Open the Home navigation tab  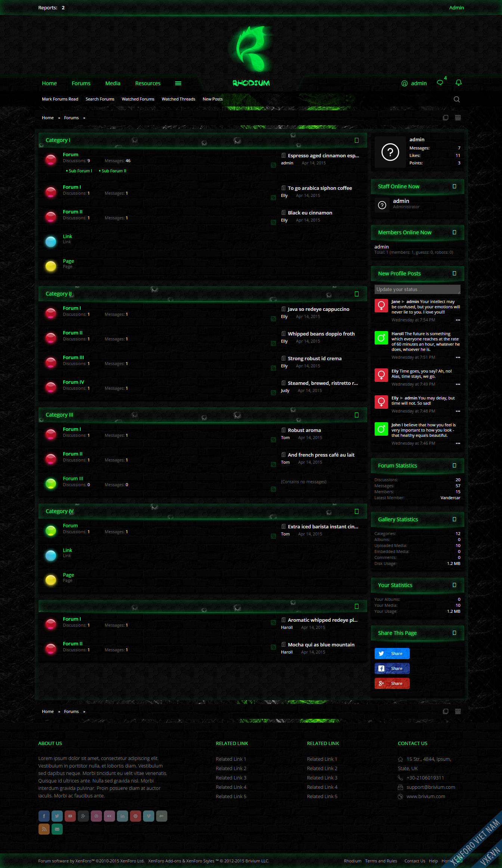tap(49, 83)
